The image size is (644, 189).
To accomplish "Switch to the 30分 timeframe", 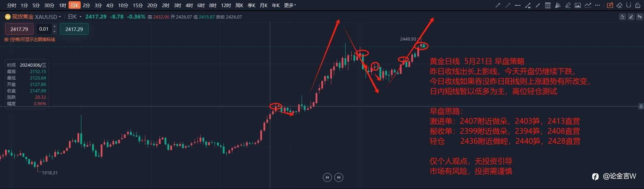I will (x=49, y=5).
